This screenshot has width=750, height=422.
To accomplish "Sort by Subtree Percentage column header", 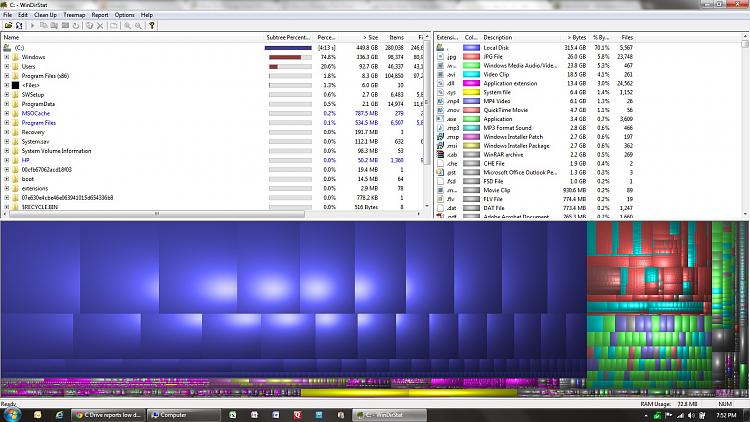I will click(x=289, y=37).
